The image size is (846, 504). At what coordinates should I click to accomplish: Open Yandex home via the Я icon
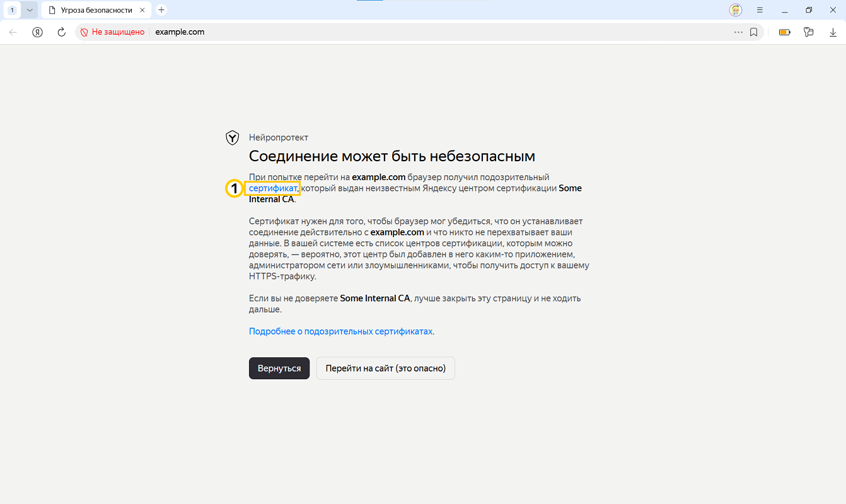pos(37,32)
